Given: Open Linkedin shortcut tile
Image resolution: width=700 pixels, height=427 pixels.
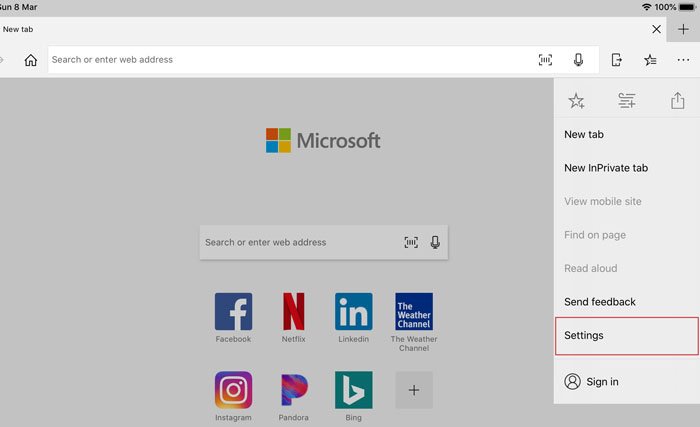Looking at the screenshot, I should click(354, 318).
